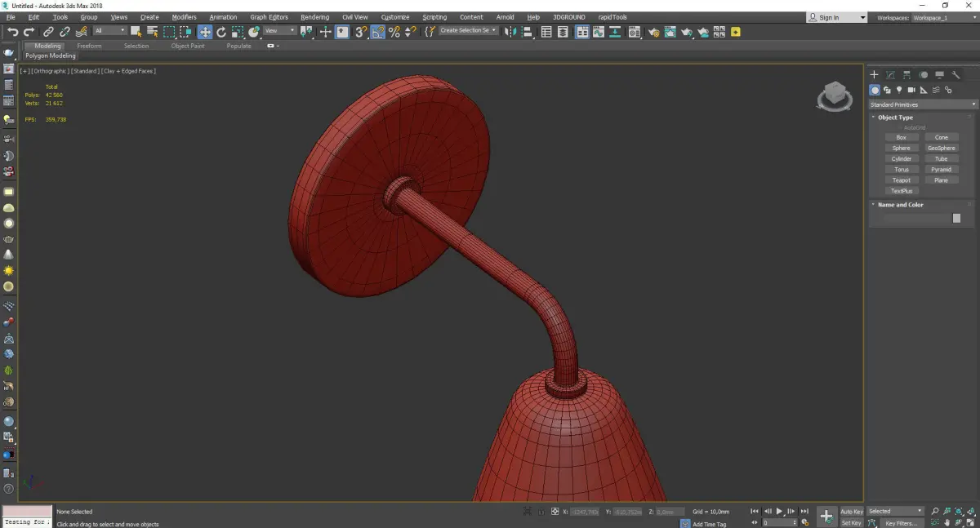
Task: Activate the Select and Scale tool
Action: pyautogui.click(x=237, y=32)
